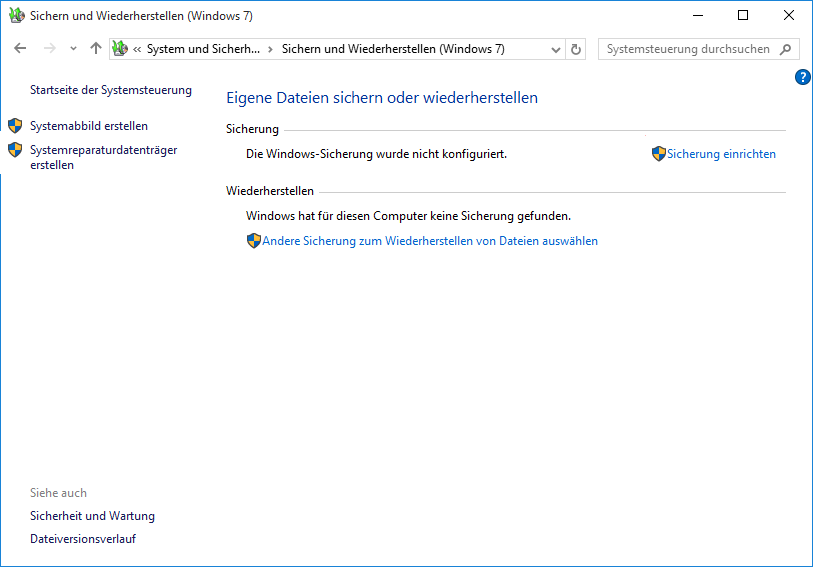
Task: Open 'Systemabbild erstellen' link
Action: (x=89, y=126)
